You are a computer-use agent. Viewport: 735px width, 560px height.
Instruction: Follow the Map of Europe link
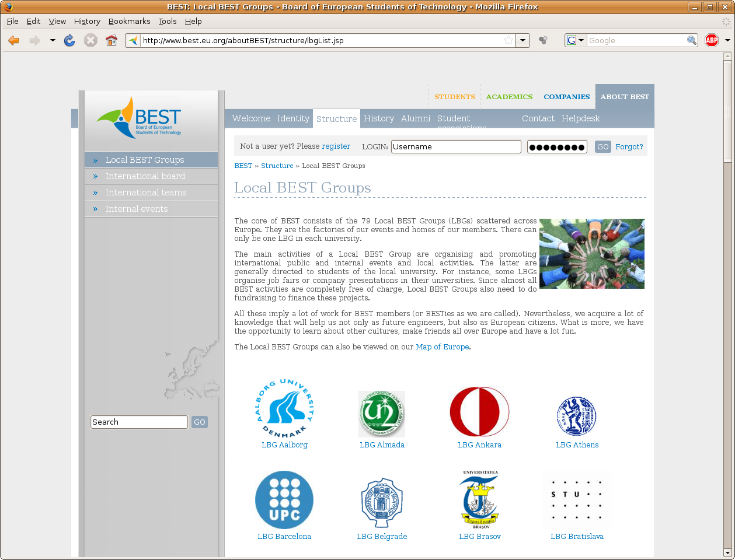[x=443, y=347]
